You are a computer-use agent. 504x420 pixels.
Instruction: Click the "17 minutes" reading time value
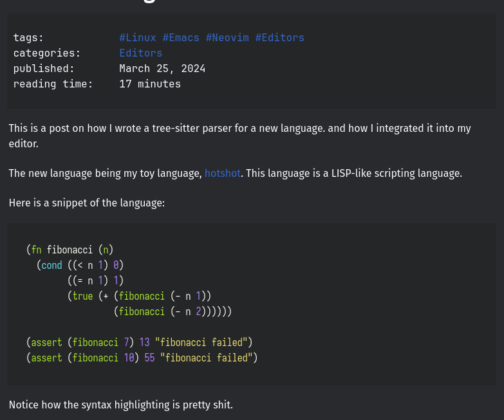[x=150, y=84]
